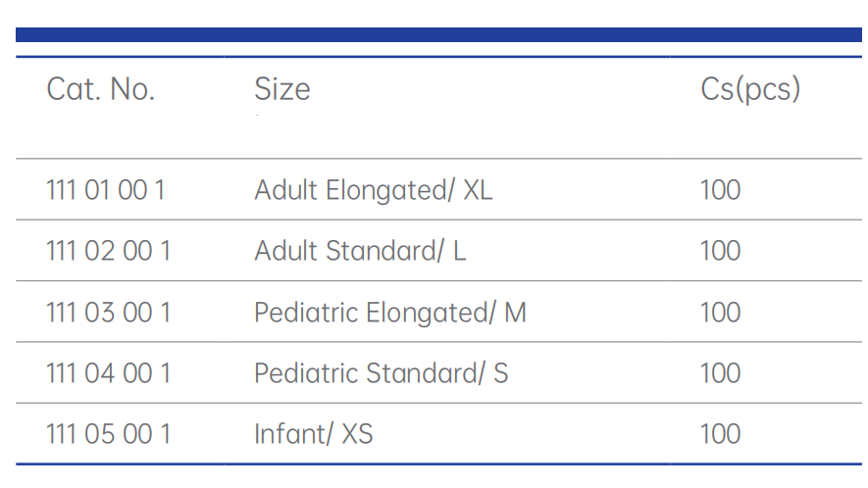Viewport: 868px width, 488px height.
Task: Click the Infant/ XS size cell
Action: click(x=314, y=434)
